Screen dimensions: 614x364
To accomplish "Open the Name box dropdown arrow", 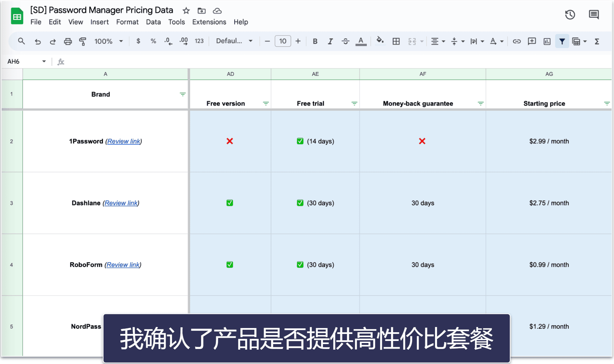I will tap(44, 61).
